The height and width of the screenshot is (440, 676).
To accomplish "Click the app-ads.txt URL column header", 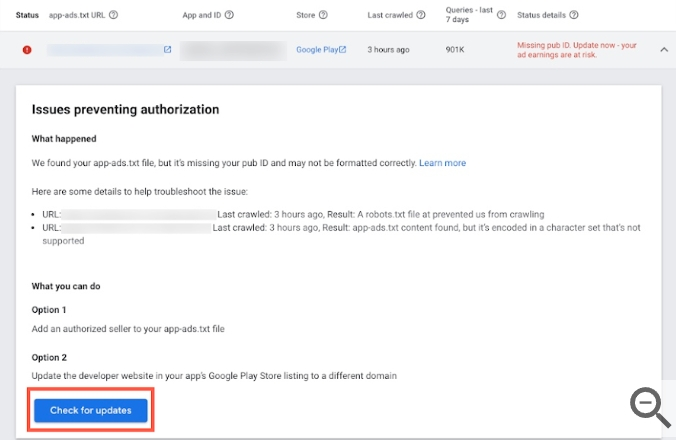I will pyautogui.click(x=77, y=15).
